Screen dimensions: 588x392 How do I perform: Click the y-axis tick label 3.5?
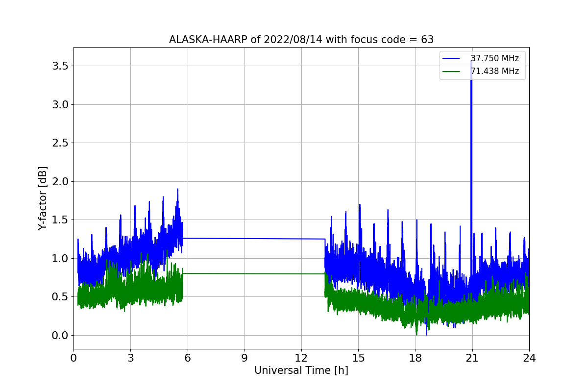pyautogui.click(x=60, y=66)
